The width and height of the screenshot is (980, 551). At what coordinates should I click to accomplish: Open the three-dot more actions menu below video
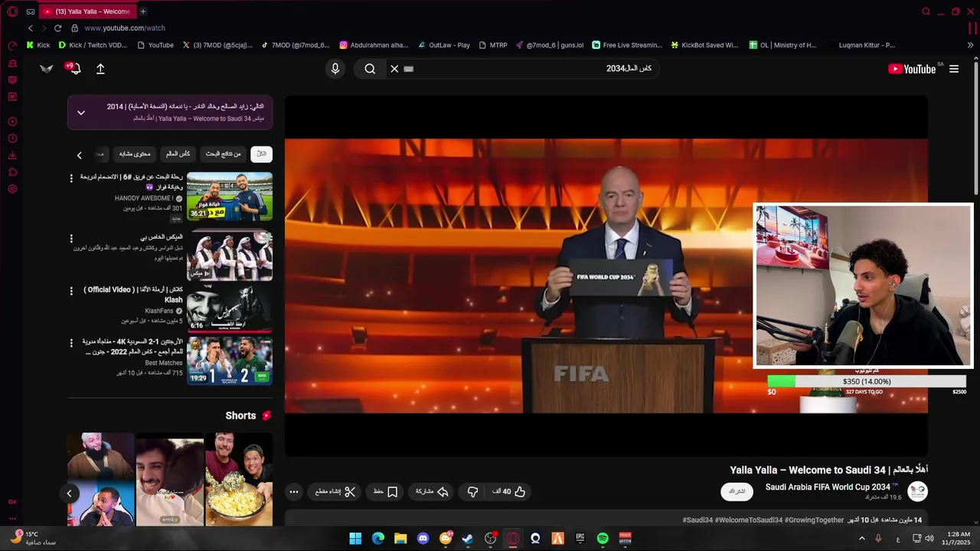point(293,492)
